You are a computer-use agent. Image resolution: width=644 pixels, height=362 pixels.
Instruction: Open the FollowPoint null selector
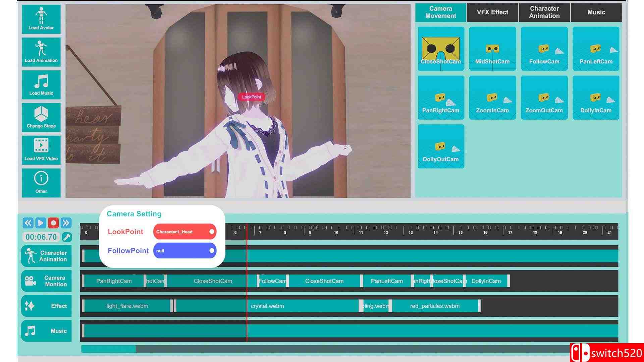[184, 251]
